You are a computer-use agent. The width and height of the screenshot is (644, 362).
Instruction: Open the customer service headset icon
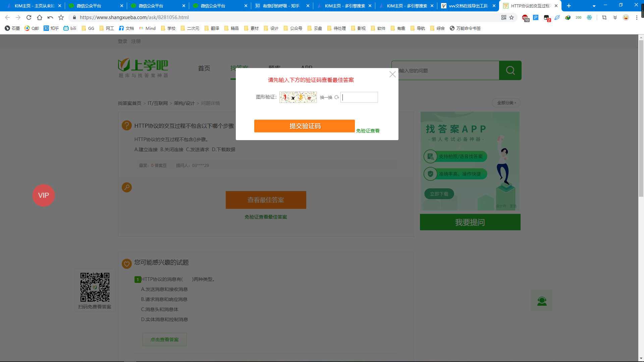click(542, 301)
